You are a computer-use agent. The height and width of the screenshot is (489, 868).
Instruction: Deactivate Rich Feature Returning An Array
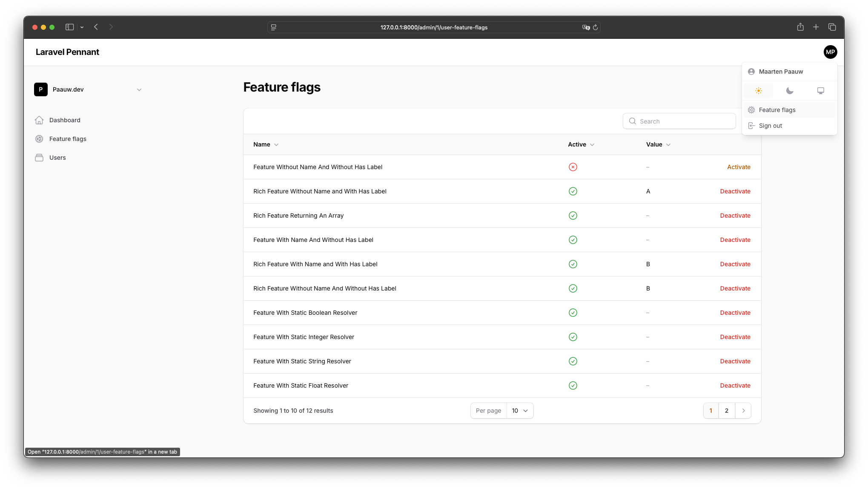tap(735, 216)
